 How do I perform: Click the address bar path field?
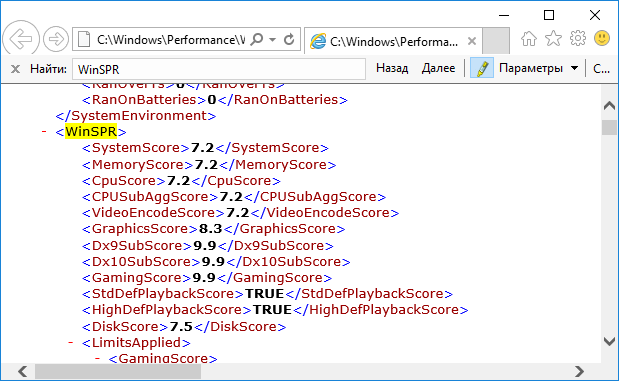(x=171, y=39)
